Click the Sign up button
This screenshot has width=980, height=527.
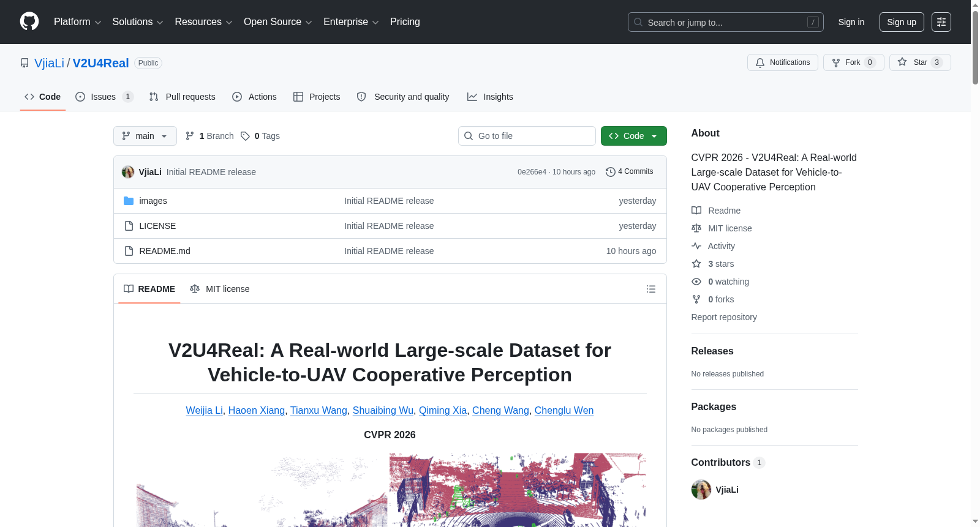click(902, 22)
